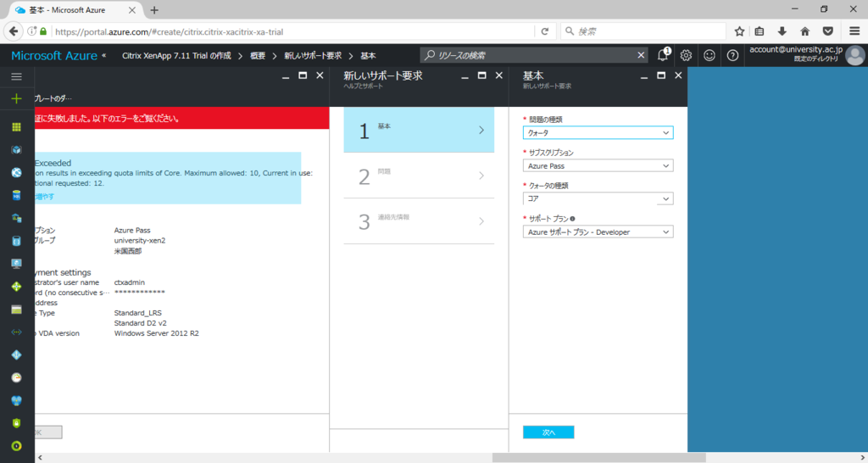The image size is (868, 463).
Task: Go to browser home page icon
Action: point(805,31)
